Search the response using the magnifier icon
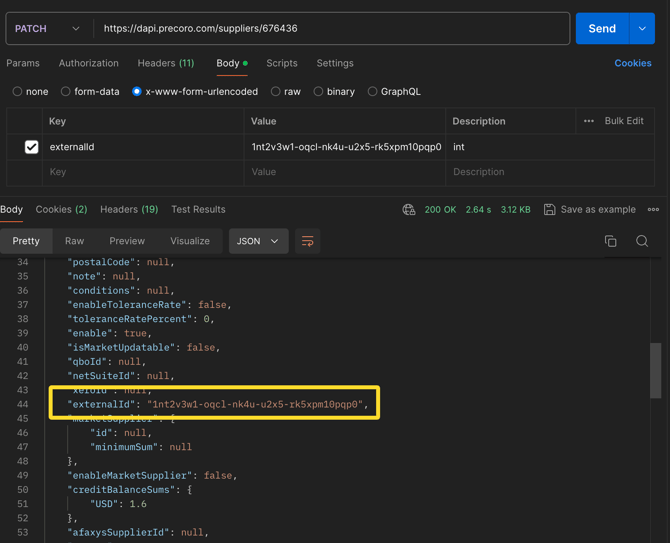This screenshot has width=670, height=543. tap(642, 241)
